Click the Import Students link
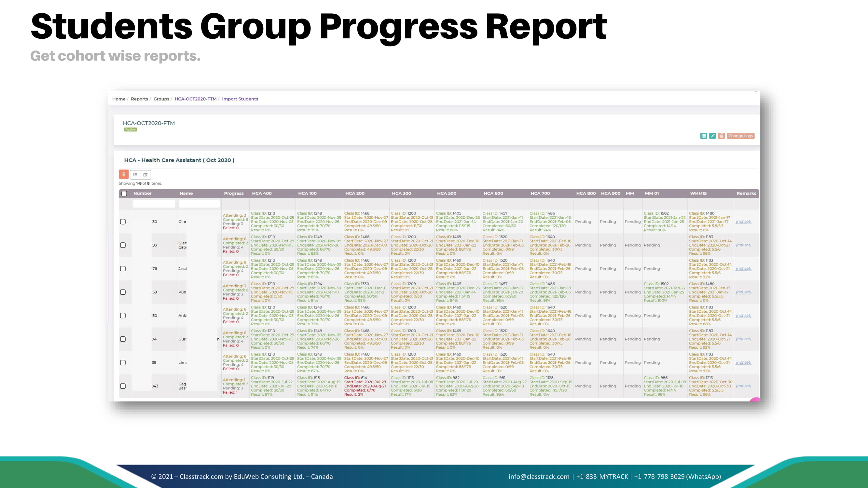The height and width of the screenshot is (488, 868). pos(240,99)
